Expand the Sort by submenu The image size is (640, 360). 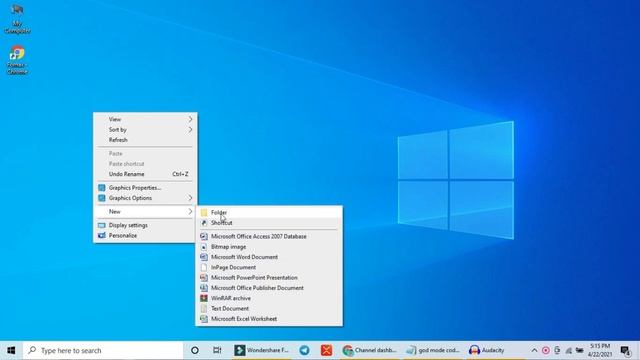click(x=145, y=129)
